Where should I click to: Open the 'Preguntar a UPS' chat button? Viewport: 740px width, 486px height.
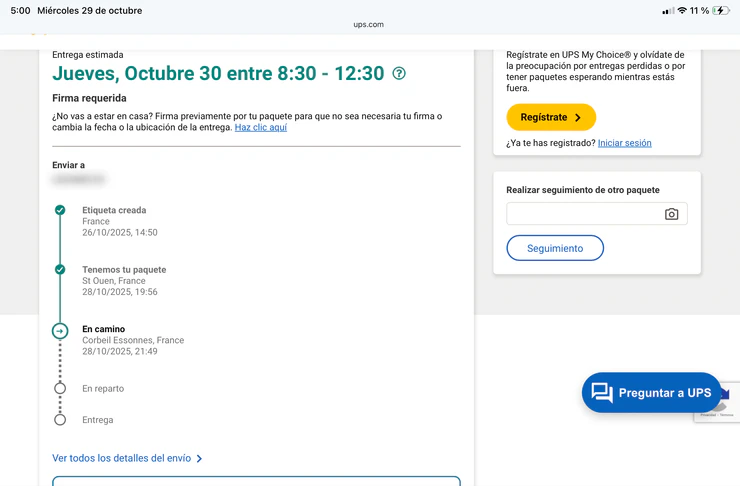tap(651, 393)
